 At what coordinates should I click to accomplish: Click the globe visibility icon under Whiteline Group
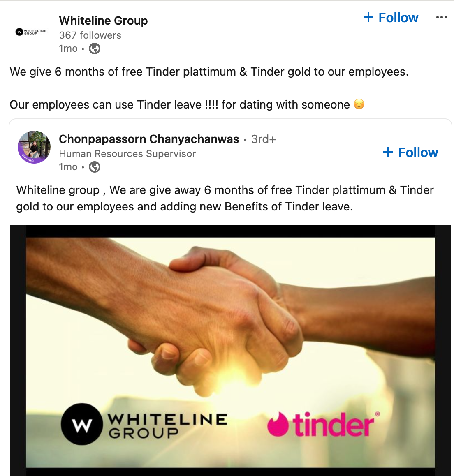(x=95, y=49)
